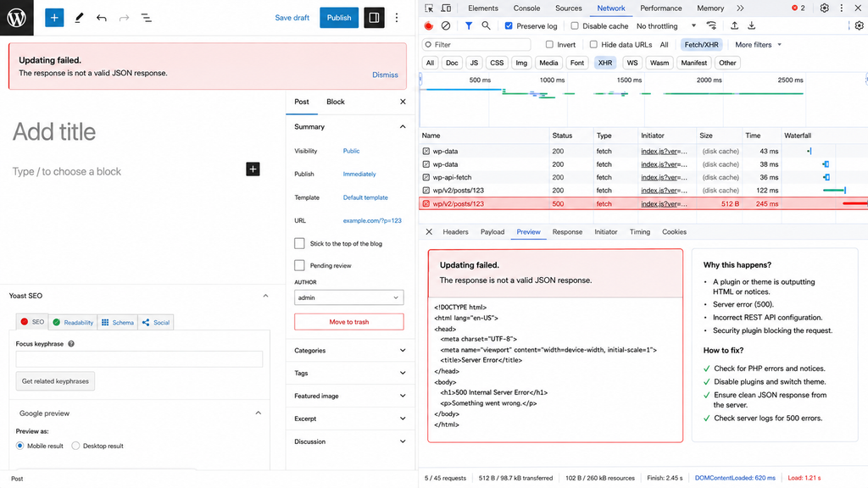Redo the last change
Viewport: 868px width, 488px height.
pos(124,18)
